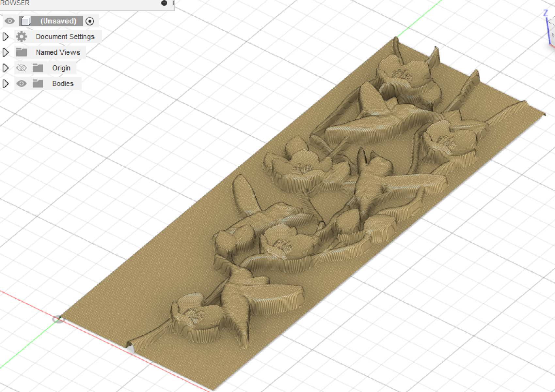Show the hidden Origin folder
555x392 pixels.
pos(22,68)
